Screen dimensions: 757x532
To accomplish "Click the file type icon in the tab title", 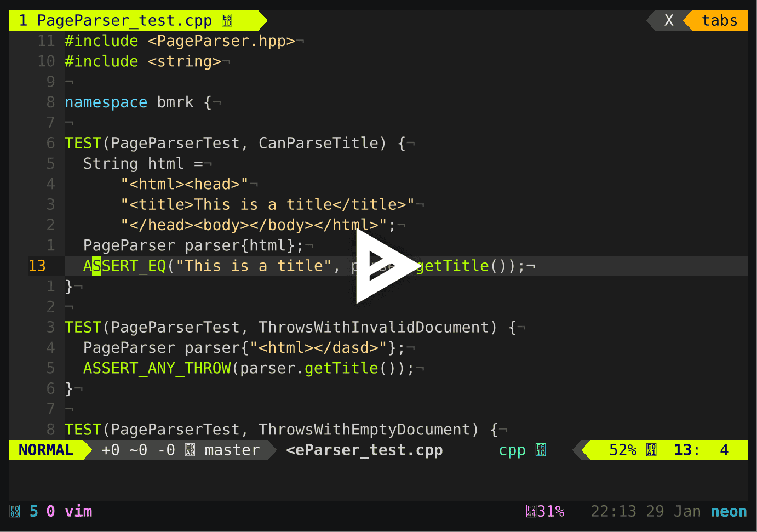I will [227, 20].
